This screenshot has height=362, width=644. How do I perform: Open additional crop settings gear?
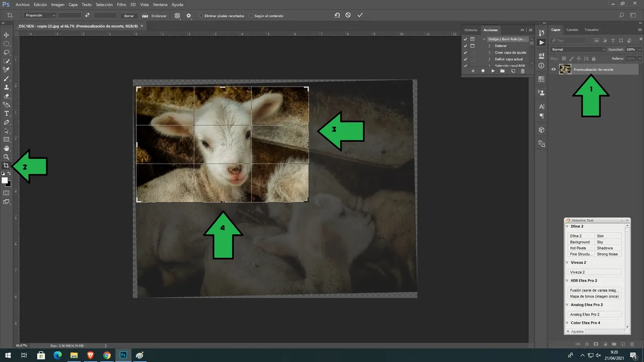(189, 16)
